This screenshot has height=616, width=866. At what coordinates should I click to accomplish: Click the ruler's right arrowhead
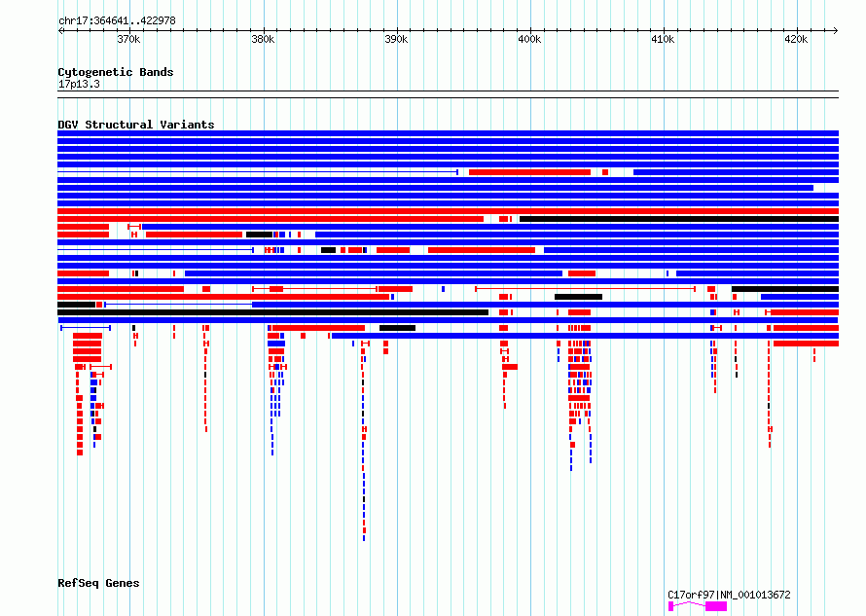835,30
